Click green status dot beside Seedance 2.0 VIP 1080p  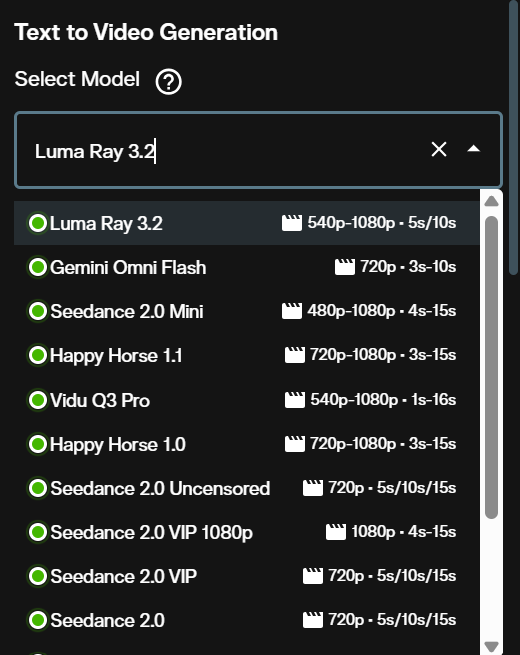38,532
